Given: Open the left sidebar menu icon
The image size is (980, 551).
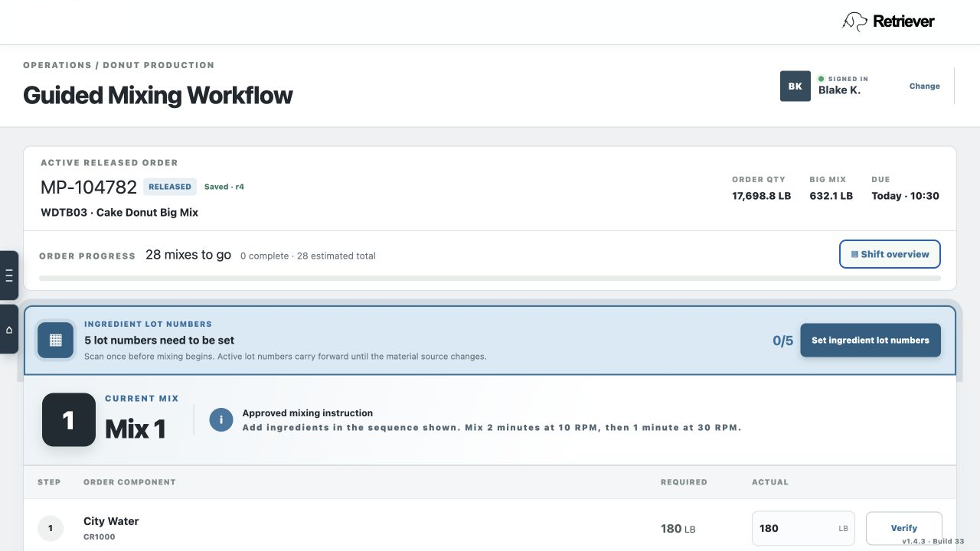Looking at the screenshot, I should click(9, 275).
